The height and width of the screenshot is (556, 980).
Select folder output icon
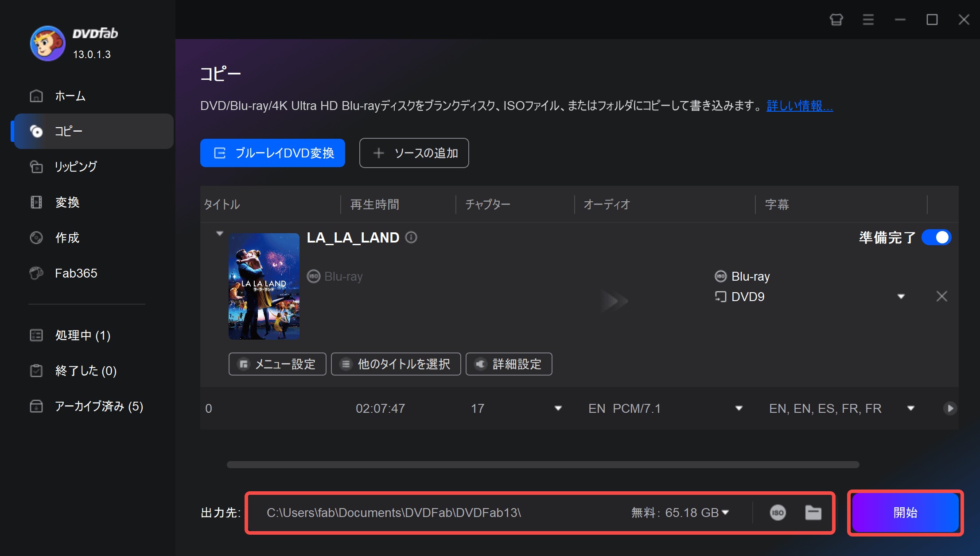coord(813,513)
